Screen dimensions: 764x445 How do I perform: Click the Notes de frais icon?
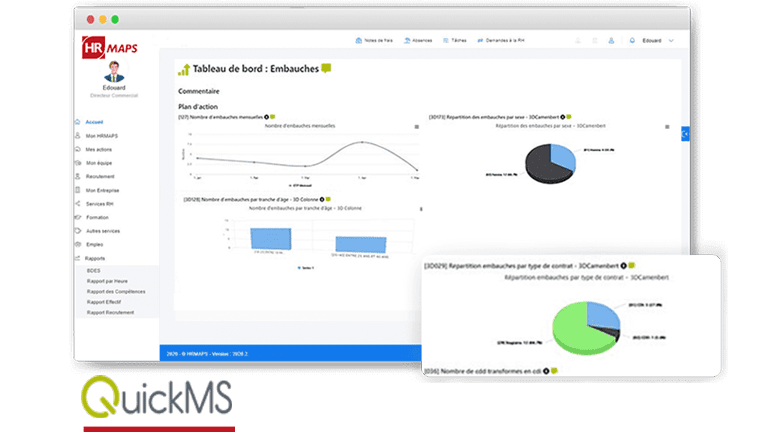click(x=359, y=41)
